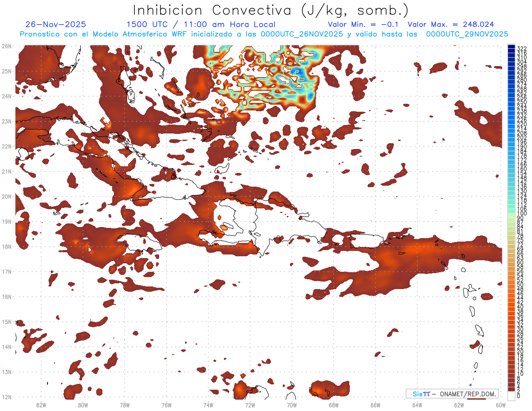Click the "20N" latitude label

7,196
